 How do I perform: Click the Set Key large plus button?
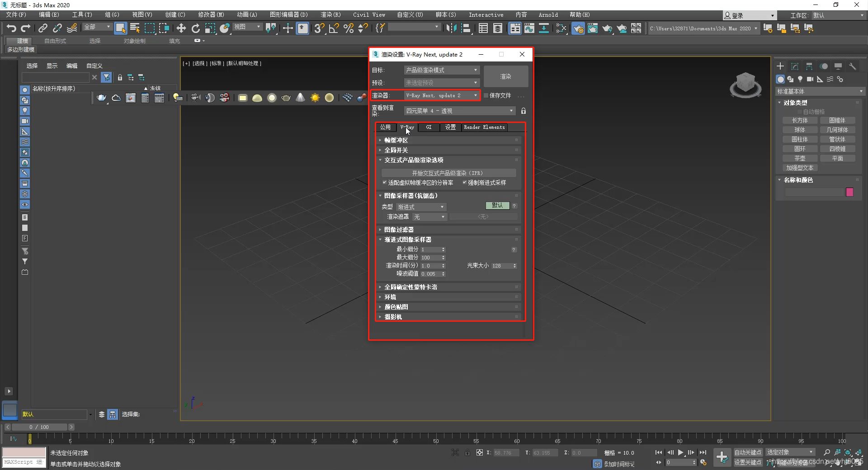coord(722,457)
